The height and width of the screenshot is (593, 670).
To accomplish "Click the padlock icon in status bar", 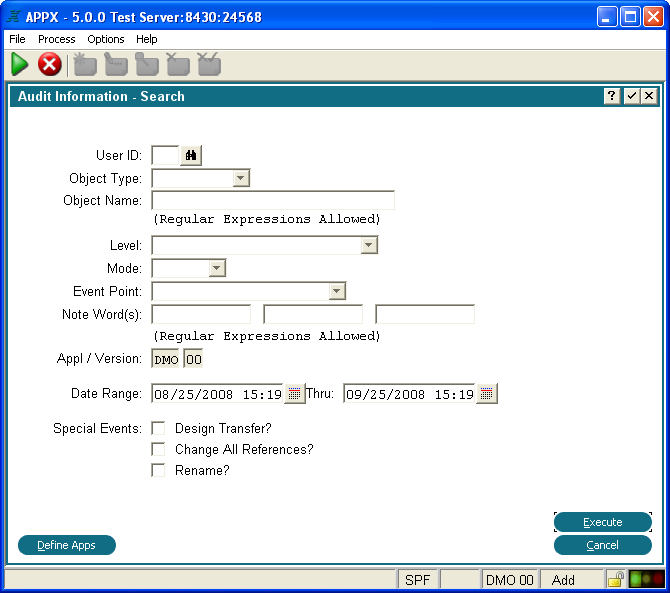I will pos(616,579).
